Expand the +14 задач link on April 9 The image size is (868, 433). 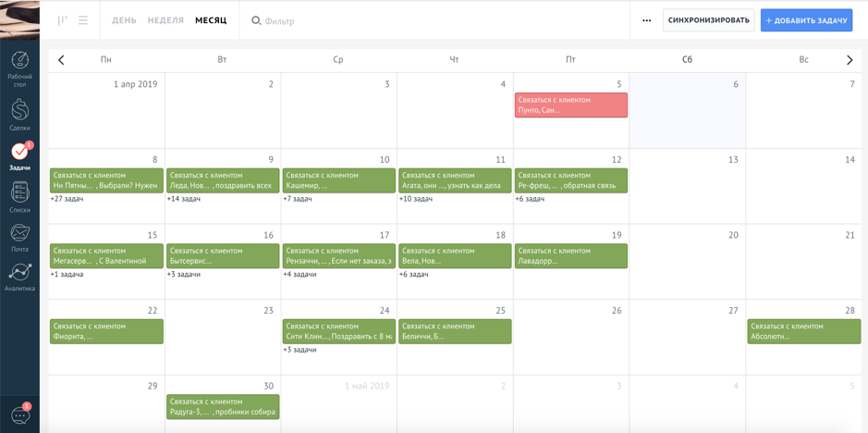point(183,199)
